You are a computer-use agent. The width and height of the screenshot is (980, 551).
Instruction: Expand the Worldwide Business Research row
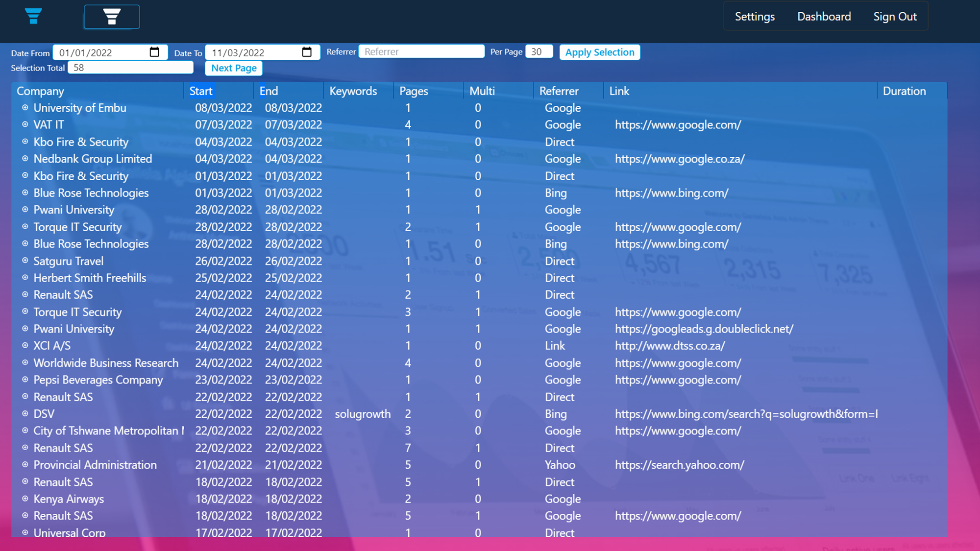[25, 362]
